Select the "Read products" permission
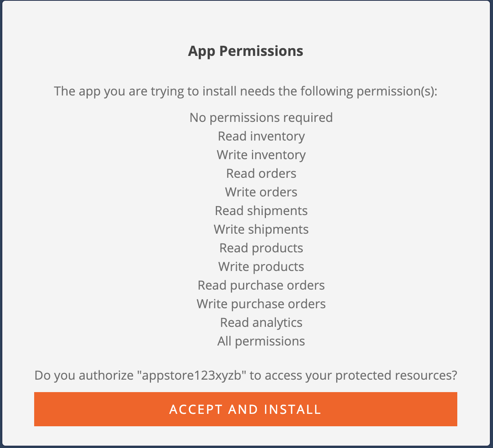 [261, 248]
